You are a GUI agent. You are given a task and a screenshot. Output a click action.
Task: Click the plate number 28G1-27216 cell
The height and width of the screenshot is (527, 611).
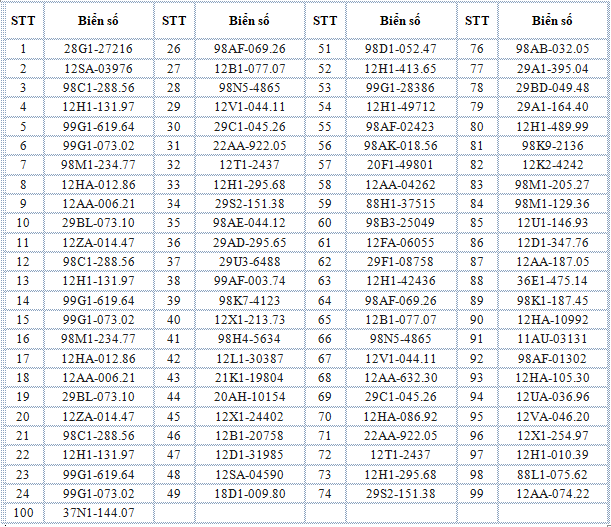pos(98,48)
